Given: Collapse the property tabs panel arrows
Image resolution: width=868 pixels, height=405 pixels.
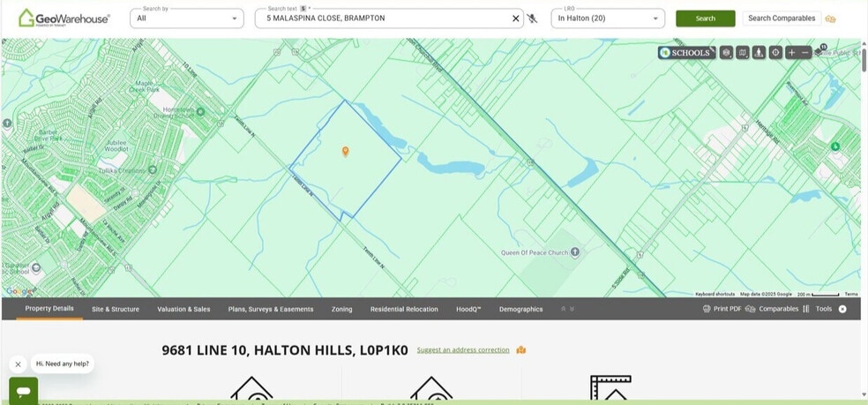Looking at the screenshot, I should pos(566,310).
